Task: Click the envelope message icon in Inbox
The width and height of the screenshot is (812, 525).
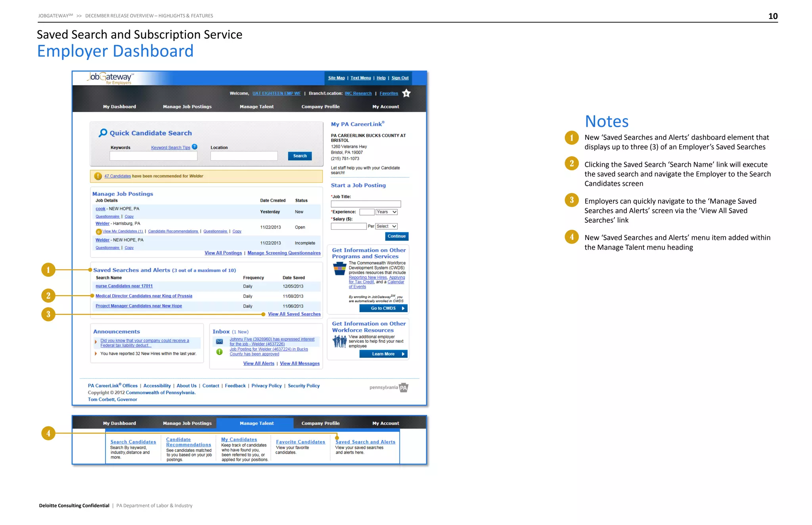Action: coord(219,342)
